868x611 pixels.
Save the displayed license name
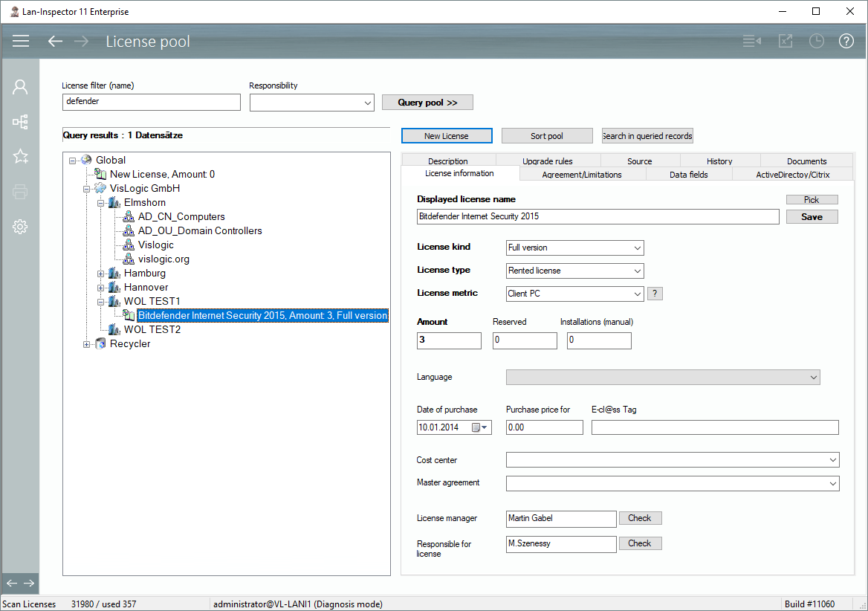point(812,216)
